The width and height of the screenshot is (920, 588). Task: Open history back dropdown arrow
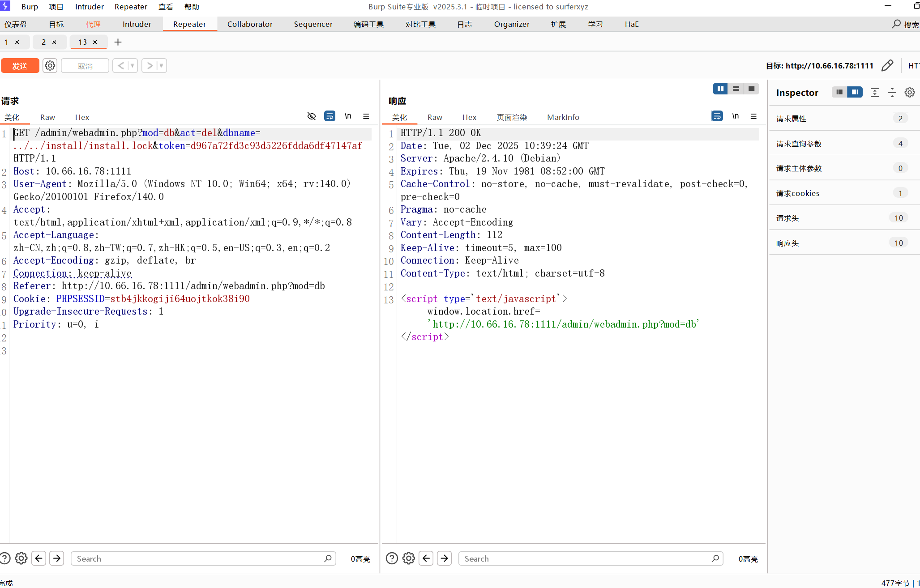[x=132, y=66]
